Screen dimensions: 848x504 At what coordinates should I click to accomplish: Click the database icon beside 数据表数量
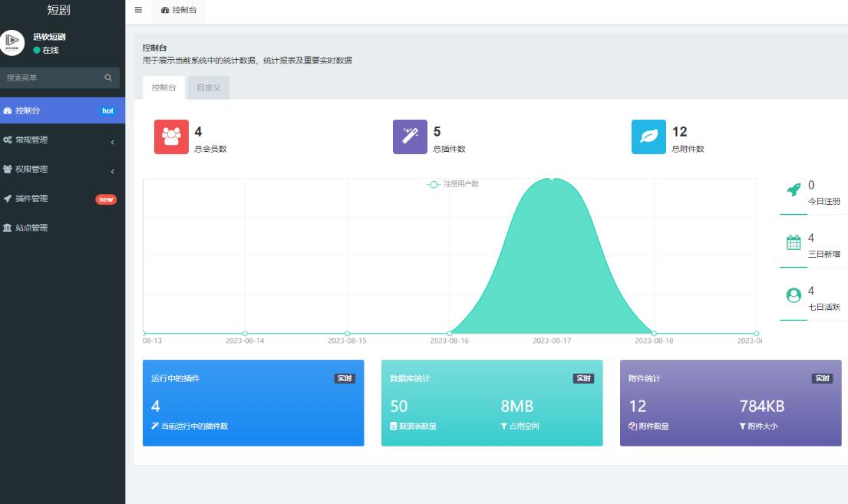coord(393,426)
